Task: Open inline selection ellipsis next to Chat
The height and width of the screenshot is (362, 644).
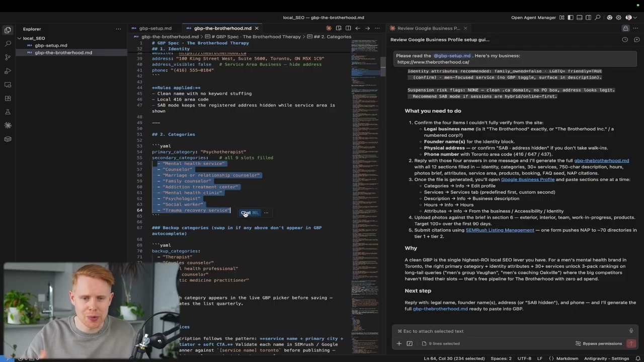Action: coord(266,213)
